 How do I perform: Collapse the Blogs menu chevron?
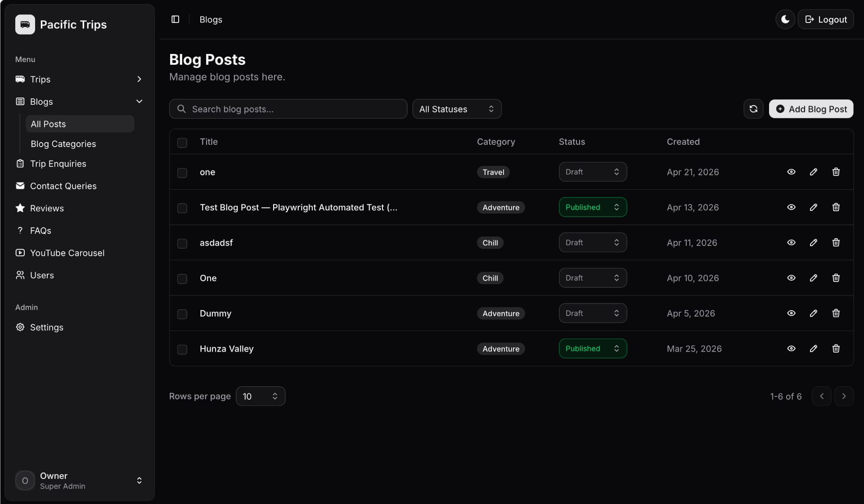tap(139, 102)
